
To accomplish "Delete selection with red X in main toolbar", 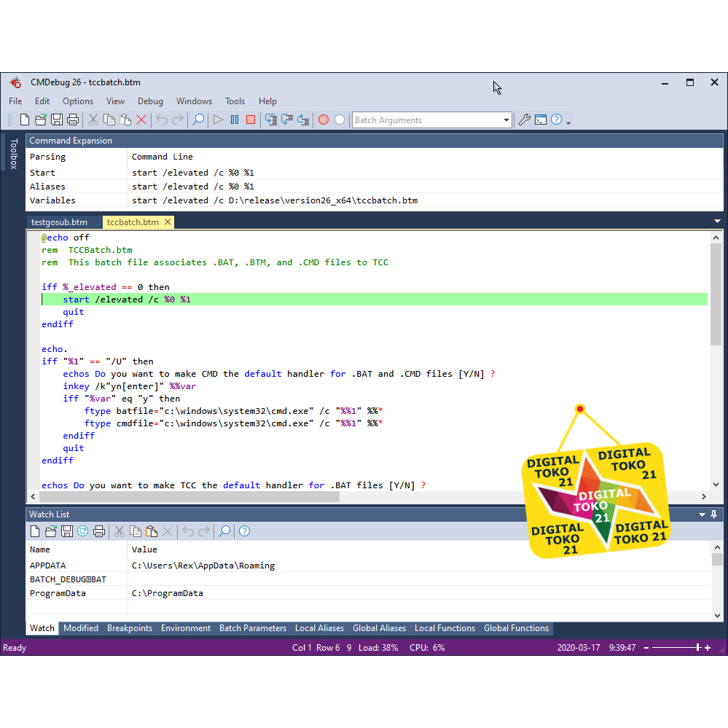I will pyautogui.click(x=141, y=120).
